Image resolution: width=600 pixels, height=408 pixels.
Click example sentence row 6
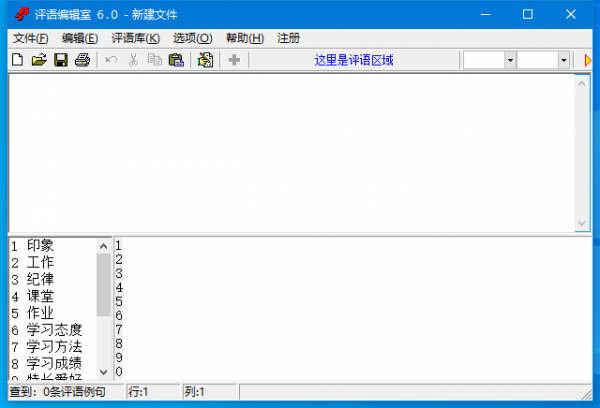pyautogui.click(x=353, y=315)
